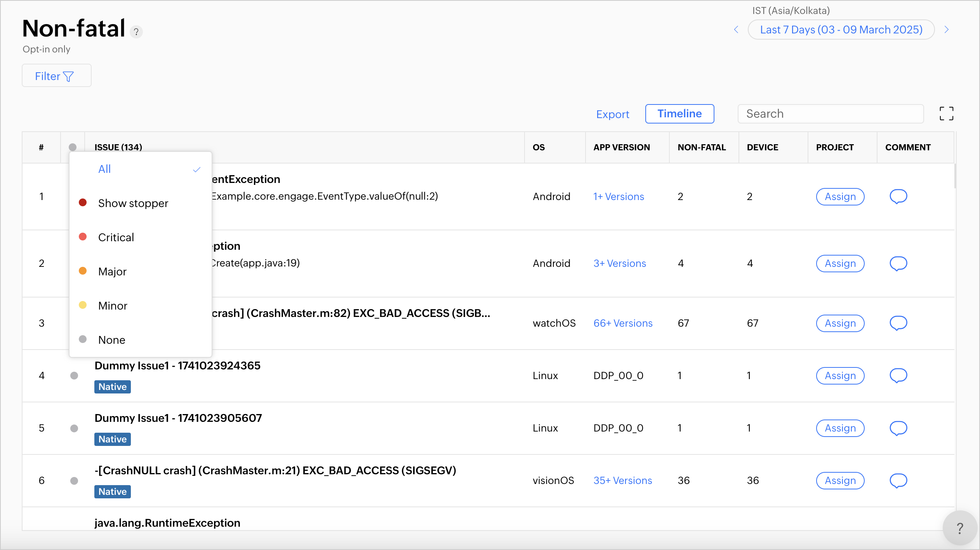Click the Search input field
This screenshot has width=980, height=550.
coord(831,114)
